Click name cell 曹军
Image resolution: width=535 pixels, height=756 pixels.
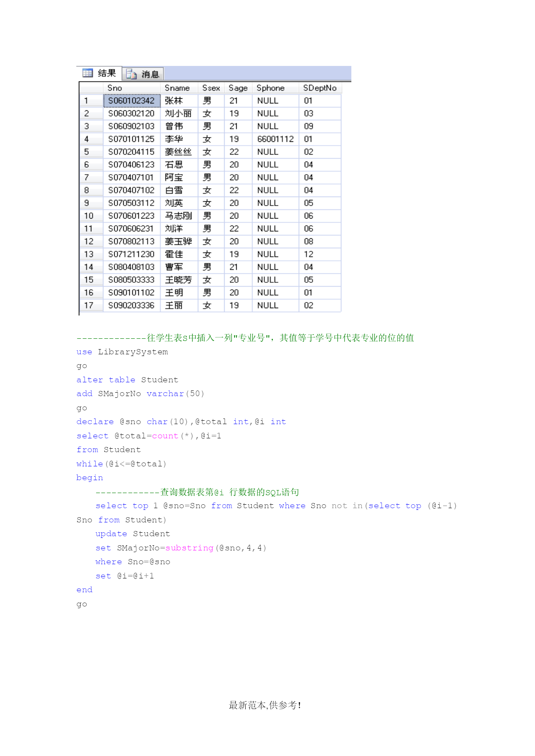pos(179,267)
